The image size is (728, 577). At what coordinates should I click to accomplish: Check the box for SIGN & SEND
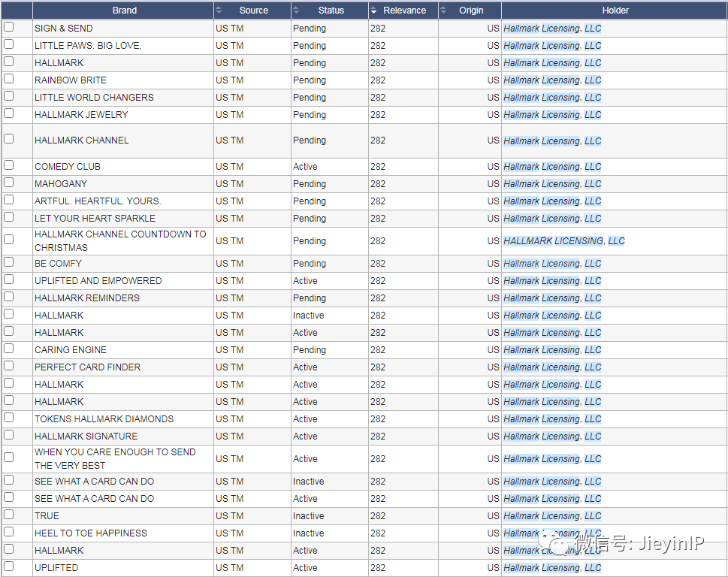click(x=9, y=27)
